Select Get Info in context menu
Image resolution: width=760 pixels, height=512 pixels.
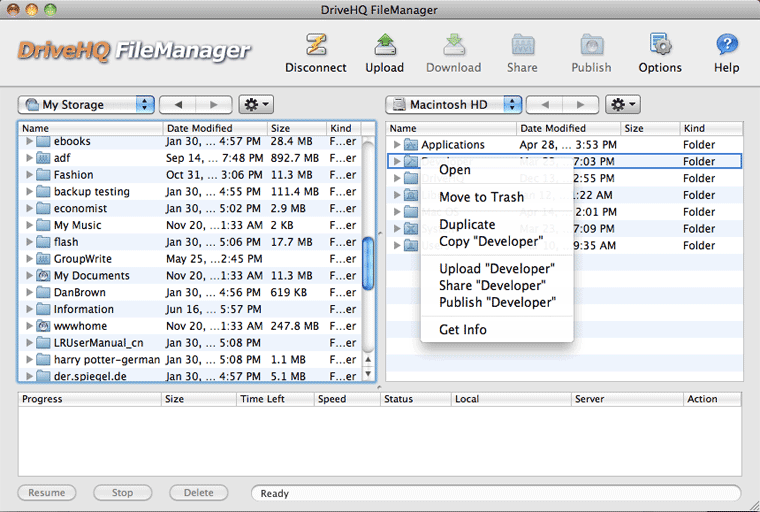497,330
